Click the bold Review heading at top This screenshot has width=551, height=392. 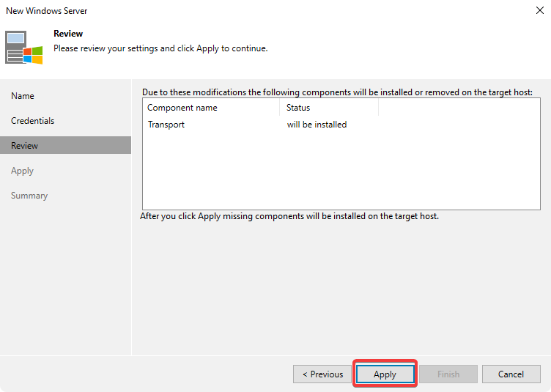(x=68, y=34)
